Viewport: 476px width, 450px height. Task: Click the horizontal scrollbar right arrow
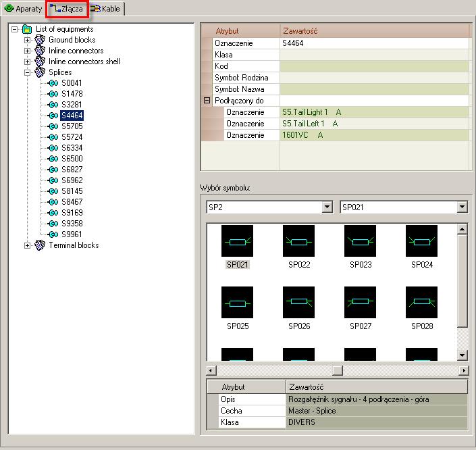coord(463,370)
